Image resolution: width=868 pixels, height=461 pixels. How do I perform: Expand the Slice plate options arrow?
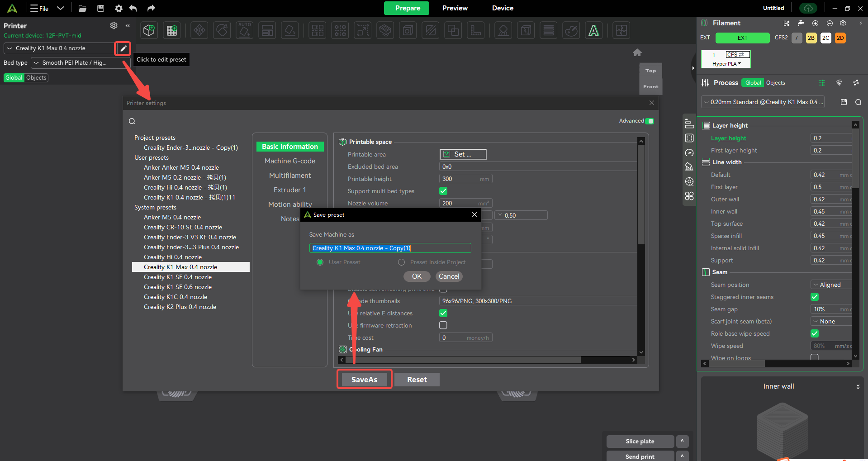coord(682,441)
